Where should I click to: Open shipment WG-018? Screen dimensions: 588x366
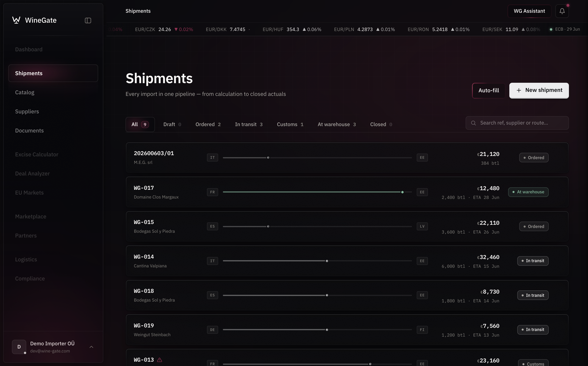coord(347,295)
